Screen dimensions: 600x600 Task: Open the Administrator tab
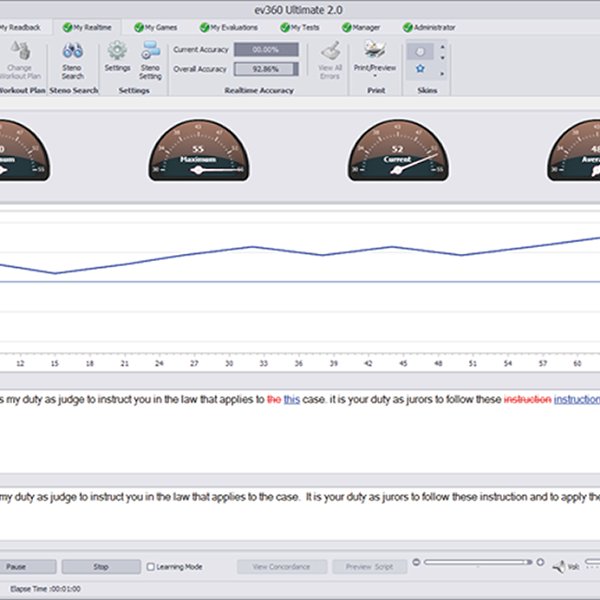tap(429, 28)
